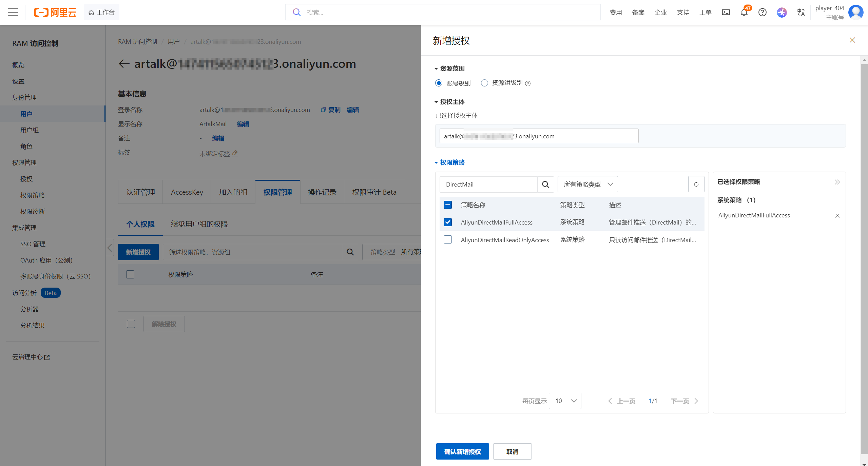The height and width of the screenshot is (466, 868).
Task: Click the 确认新增授权 button
Action: point(462,451)
